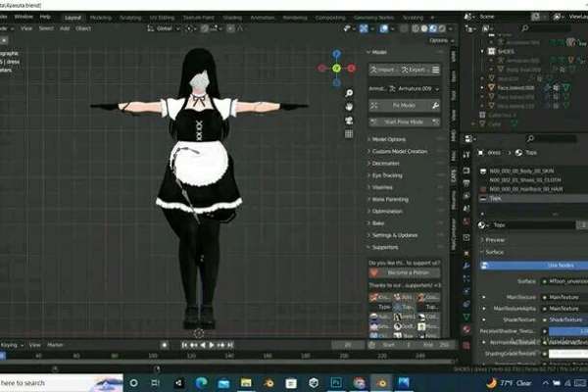Expand the Bake section
This screenshot has height=392, width=588.
[378, 223]
